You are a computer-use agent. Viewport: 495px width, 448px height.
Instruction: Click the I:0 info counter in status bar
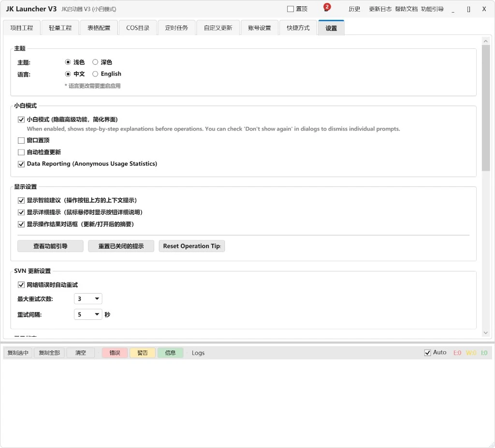point(484,353)
